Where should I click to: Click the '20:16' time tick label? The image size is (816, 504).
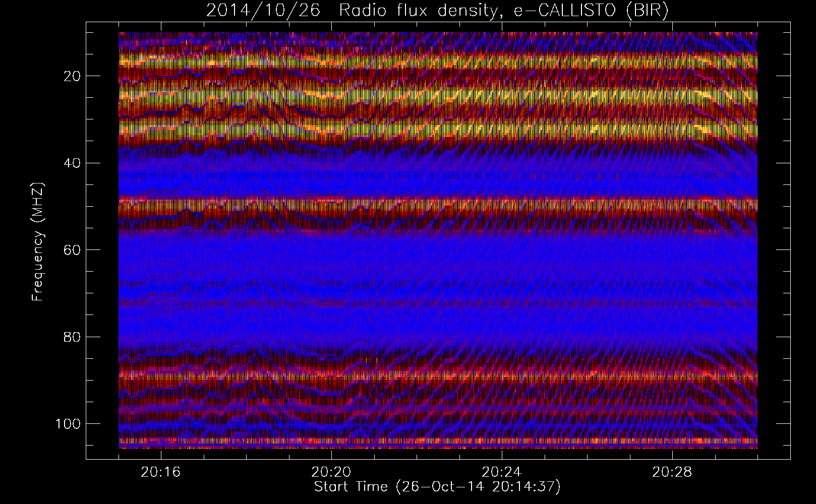pos(161,472)
